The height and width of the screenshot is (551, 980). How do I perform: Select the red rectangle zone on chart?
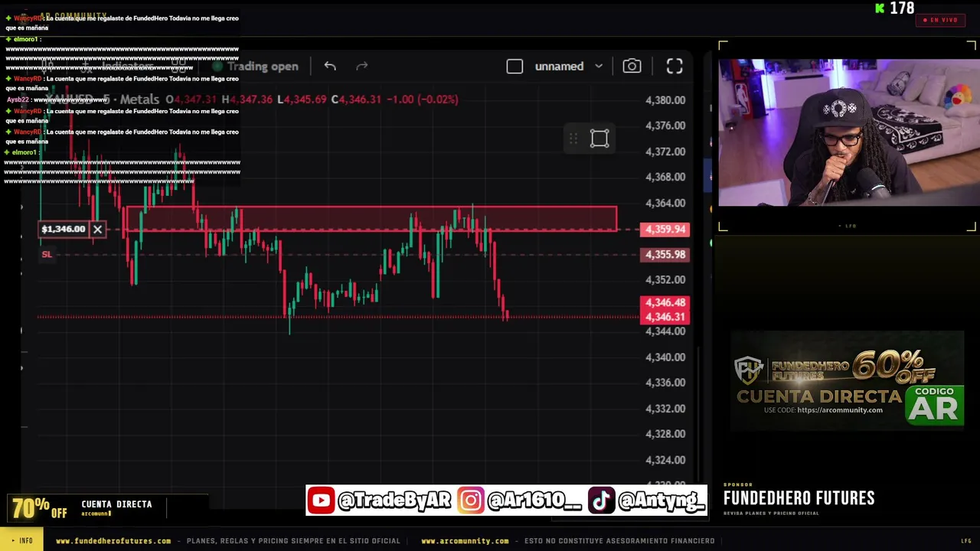coord(371,218)
